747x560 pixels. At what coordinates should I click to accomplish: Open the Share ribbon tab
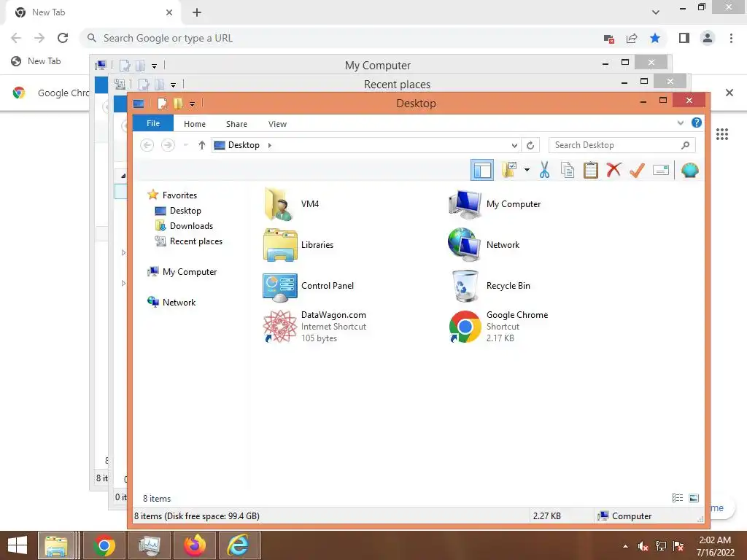pos(236,124)
